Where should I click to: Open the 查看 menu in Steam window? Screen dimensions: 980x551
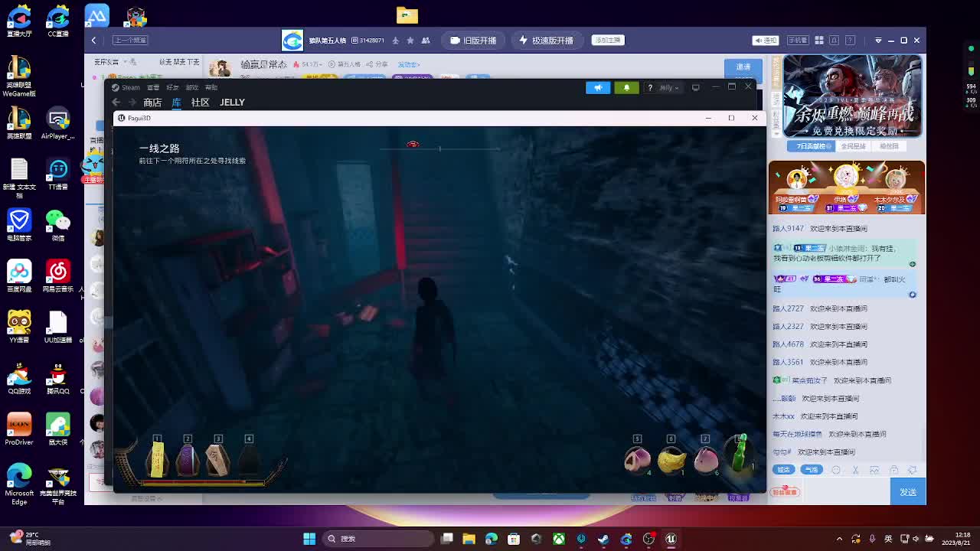coord(153,87)
